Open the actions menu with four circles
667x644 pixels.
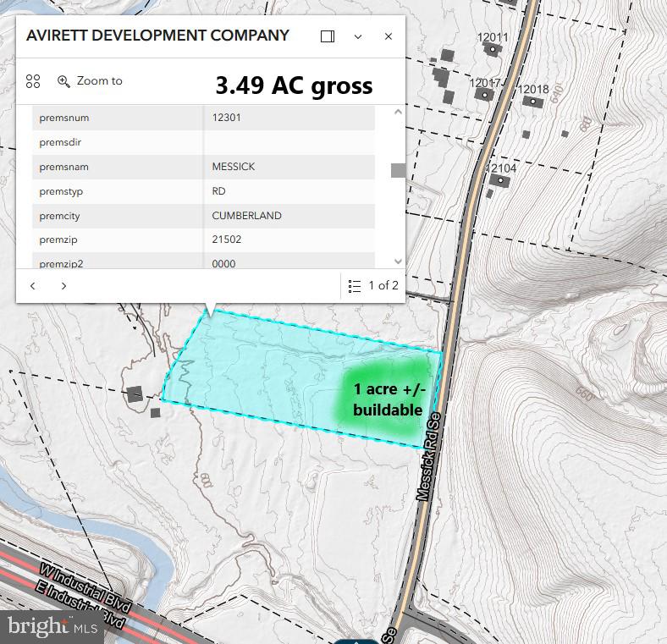(33, 81)
